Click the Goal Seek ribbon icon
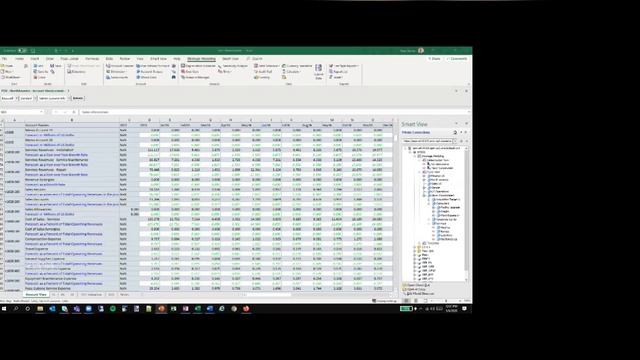Image resolution: width=640 pixels, height=360 pixels. pyautogui.click(x=190, y=71)
